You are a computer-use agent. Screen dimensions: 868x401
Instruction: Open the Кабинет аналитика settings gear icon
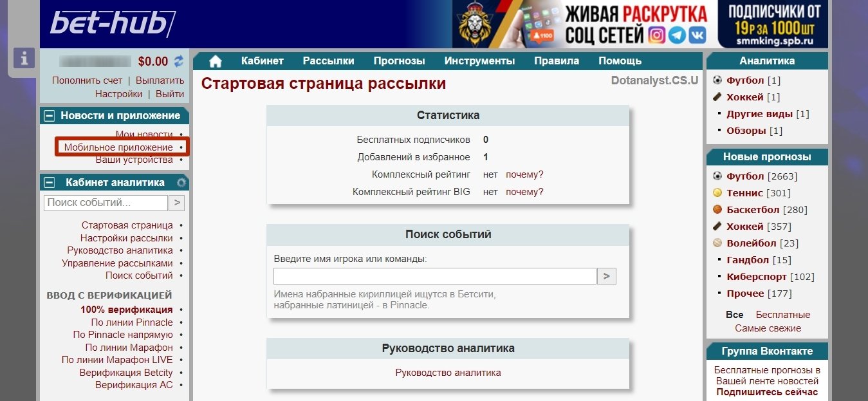tap(181, 182)
